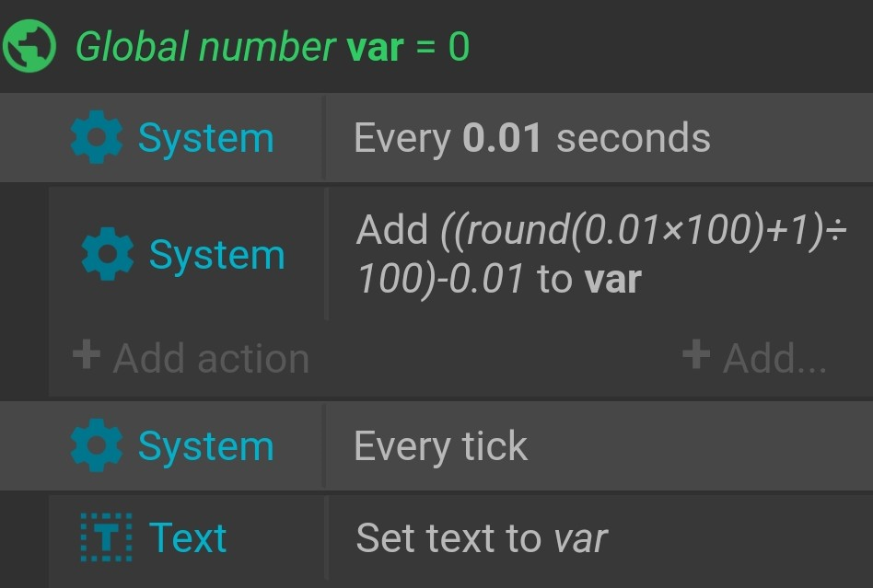Select the Every 0.01 seconds condition
Screen dimensions: 873x588
click(x=532, y=138)
